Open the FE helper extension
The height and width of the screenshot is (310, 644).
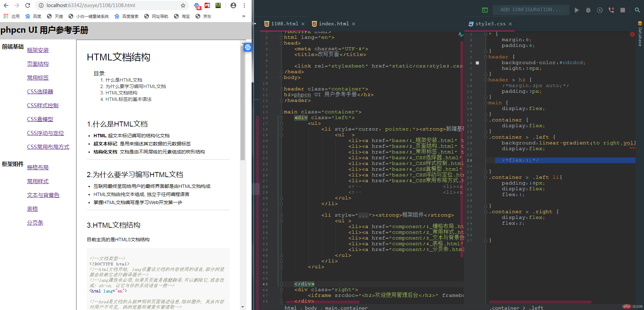(x=207, y=5)
